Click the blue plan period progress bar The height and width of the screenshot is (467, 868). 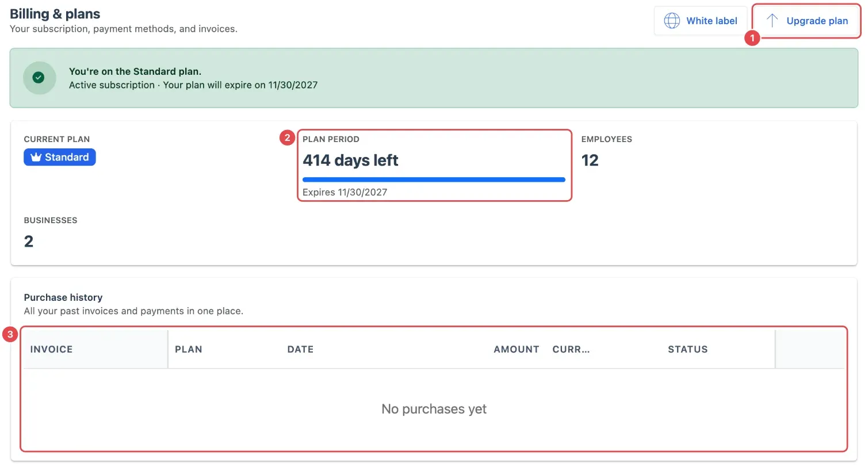[434, 179]
